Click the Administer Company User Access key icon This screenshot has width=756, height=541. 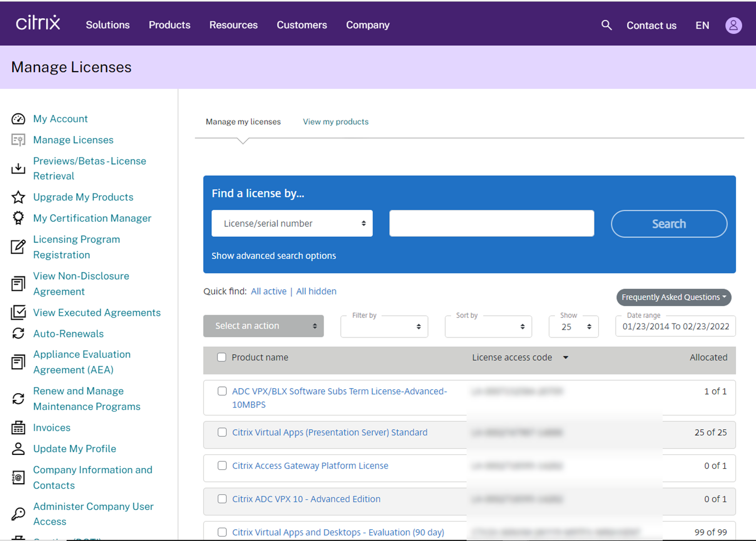click(x=18, y=514)
